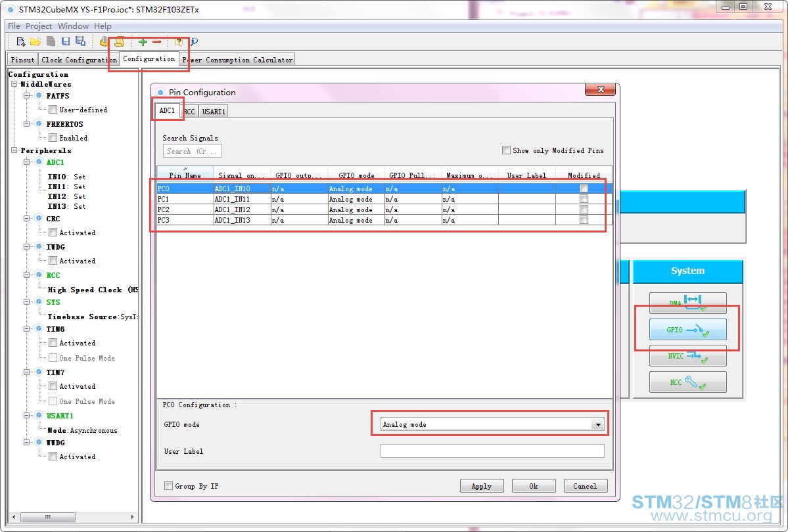Check Show only Modified Pins

click(506, 150)
